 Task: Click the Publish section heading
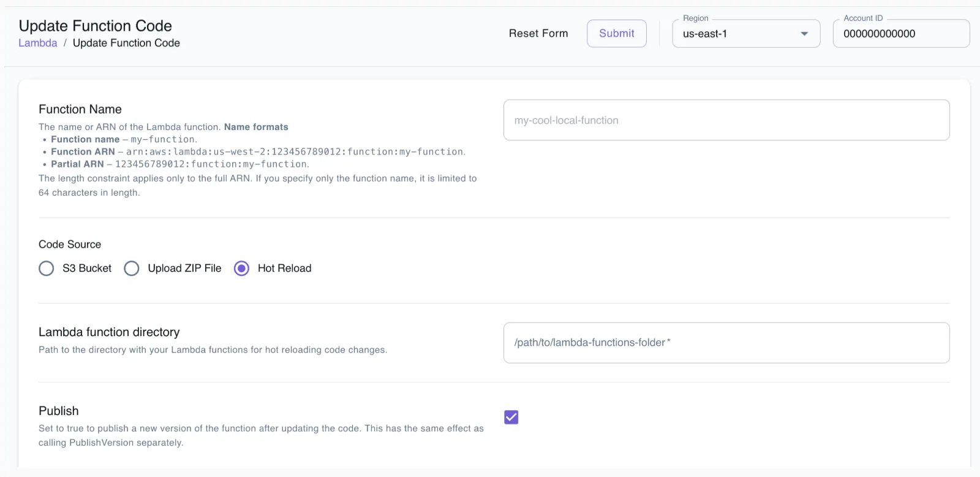tap(58, 411)
